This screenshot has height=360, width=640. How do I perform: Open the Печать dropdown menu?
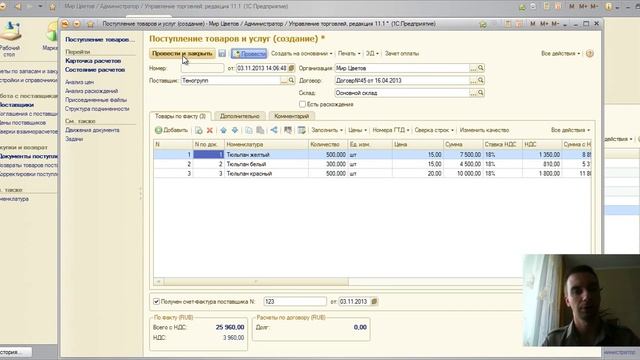(x=349, y=53)
